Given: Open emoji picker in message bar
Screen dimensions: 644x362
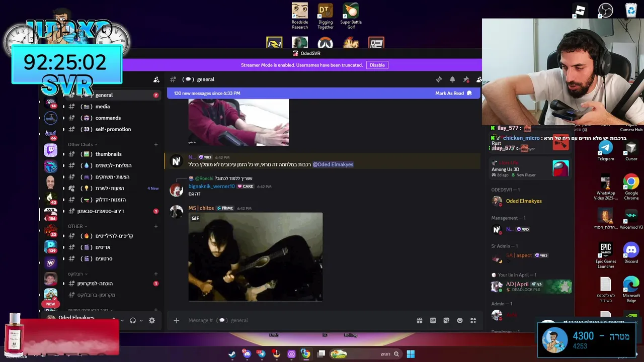Looking at the screenshot, I should tap(459, 320).
